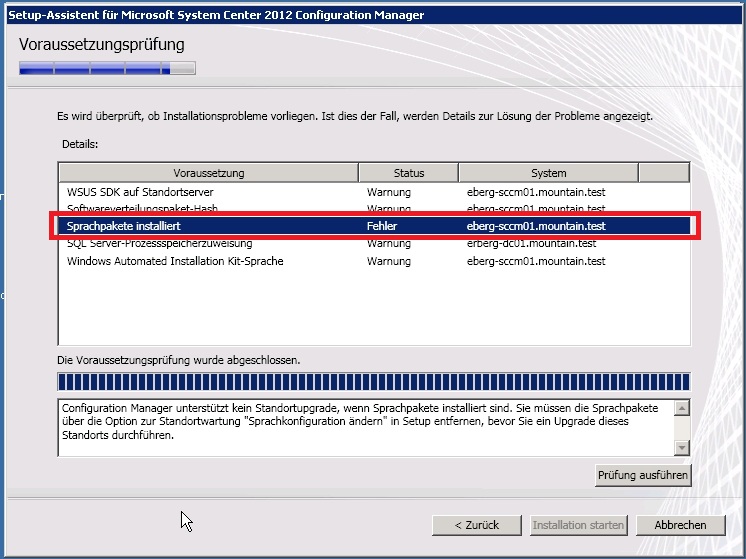Click the empty fourth column header
Viewport: 746px width, 559px height.
[664, 173]
